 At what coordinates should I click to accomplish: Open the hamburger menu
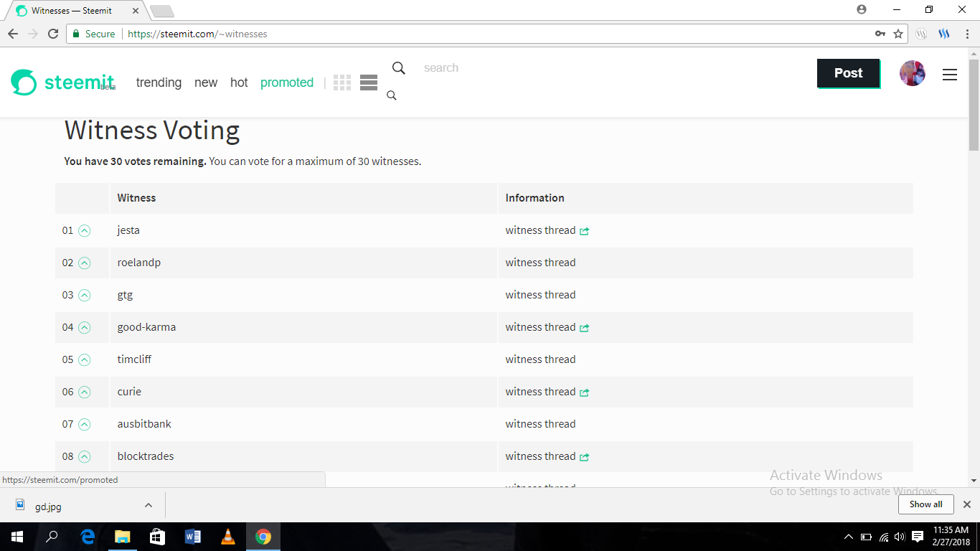click(x=950, y=75)
